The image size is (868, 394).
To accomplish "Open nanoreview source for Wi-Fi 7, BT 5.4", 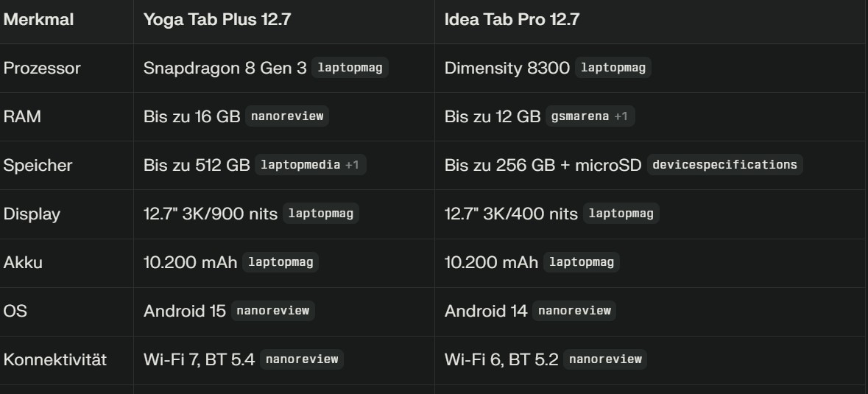I will 302,359.
